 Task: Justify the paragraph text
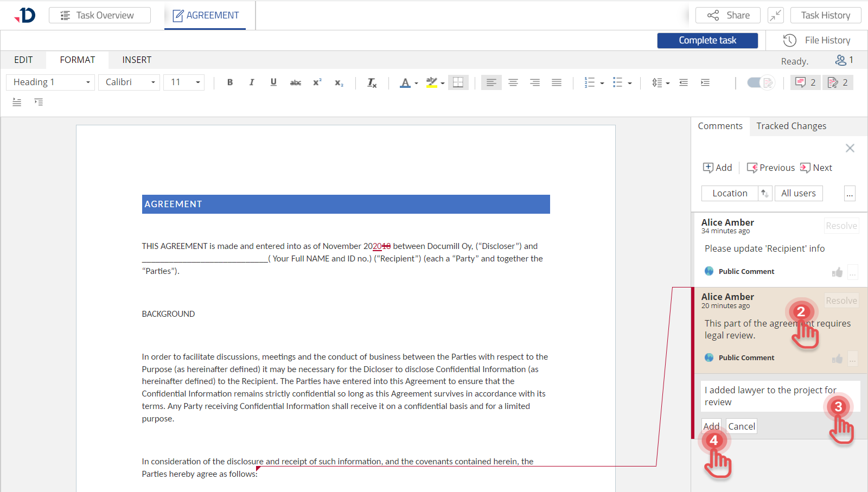click(557, 82)
